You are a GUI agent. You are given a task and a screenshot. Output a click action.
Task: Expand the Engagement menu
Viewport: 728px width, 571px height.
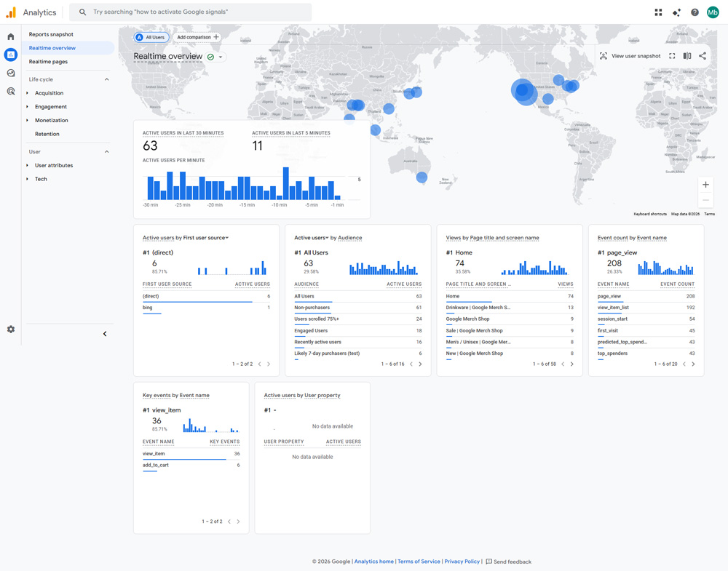coord(27,107)
